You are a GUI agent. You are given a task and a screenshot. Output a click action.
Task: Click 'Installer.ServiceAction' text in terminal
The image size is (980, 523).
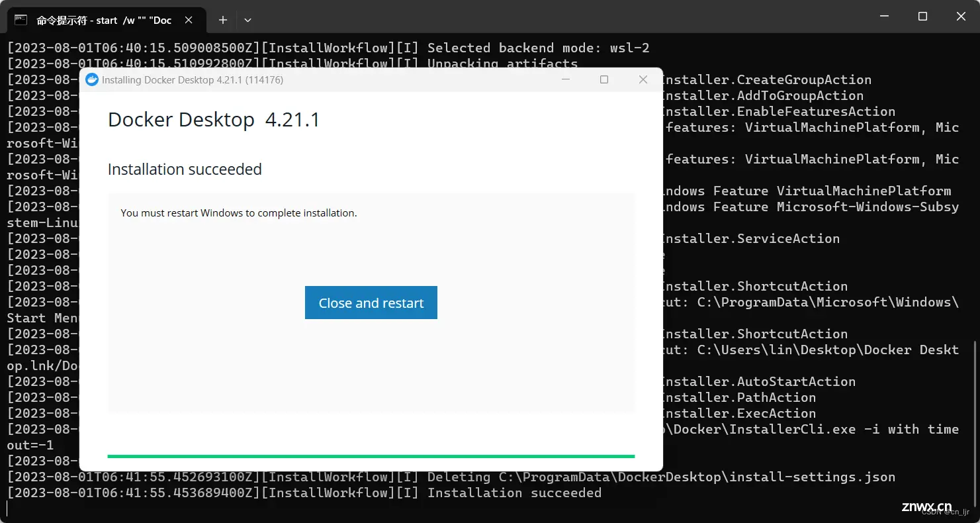click(751, 238)
